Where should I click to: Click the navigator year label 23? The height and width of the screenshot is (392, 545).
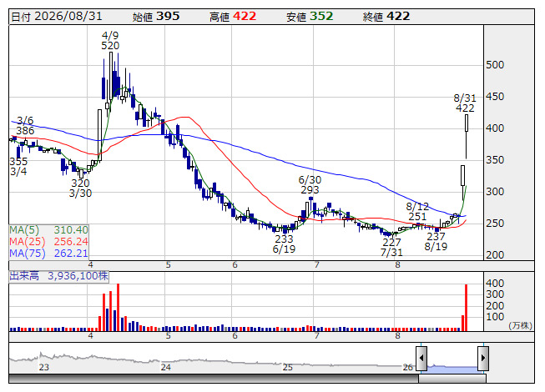point(43,367)
